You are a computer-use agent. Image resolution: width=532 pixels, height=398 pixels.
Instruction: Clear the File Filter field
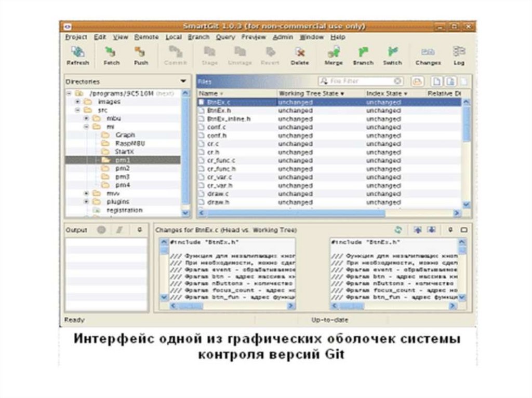tap(397, 81)
